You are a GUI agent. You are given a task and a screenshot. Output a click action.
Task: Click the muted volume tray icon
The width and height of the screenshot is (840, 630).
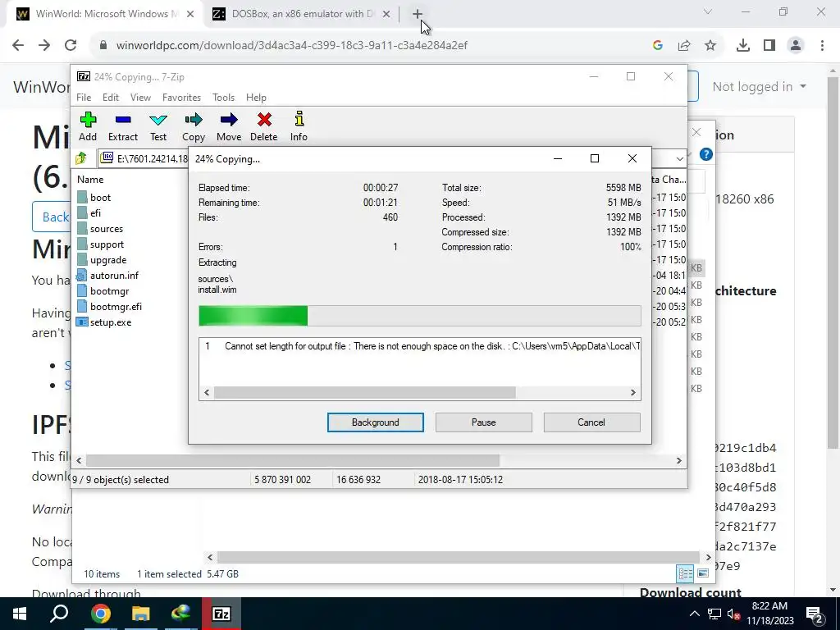point(734,614)
